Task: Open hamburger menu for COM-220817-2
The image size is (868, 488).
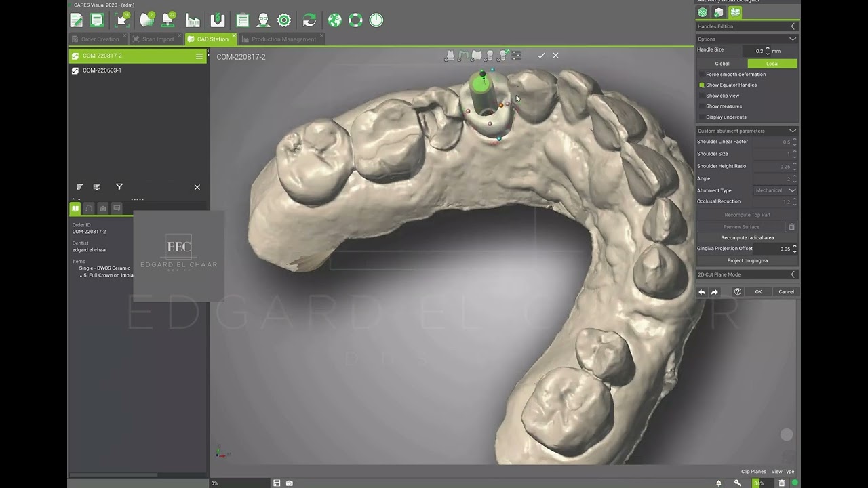Action: [x=199, y=56]
